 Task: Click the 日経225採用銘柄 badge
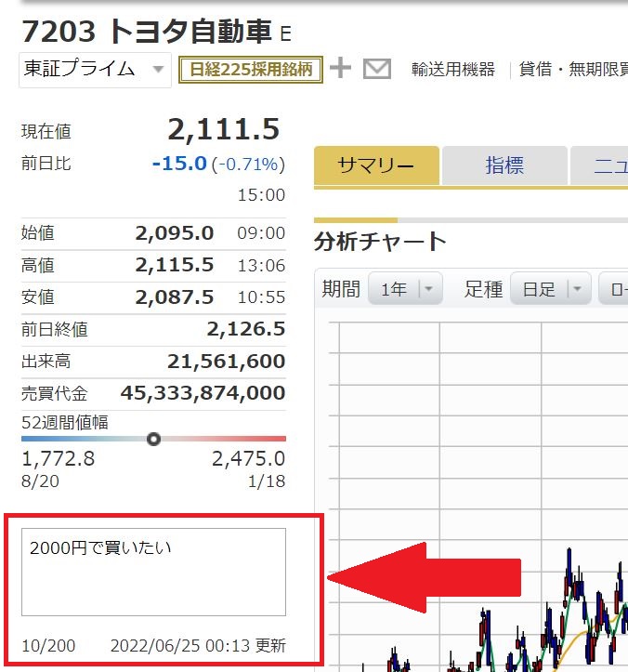pyautogui.click(x=251, y=70)
